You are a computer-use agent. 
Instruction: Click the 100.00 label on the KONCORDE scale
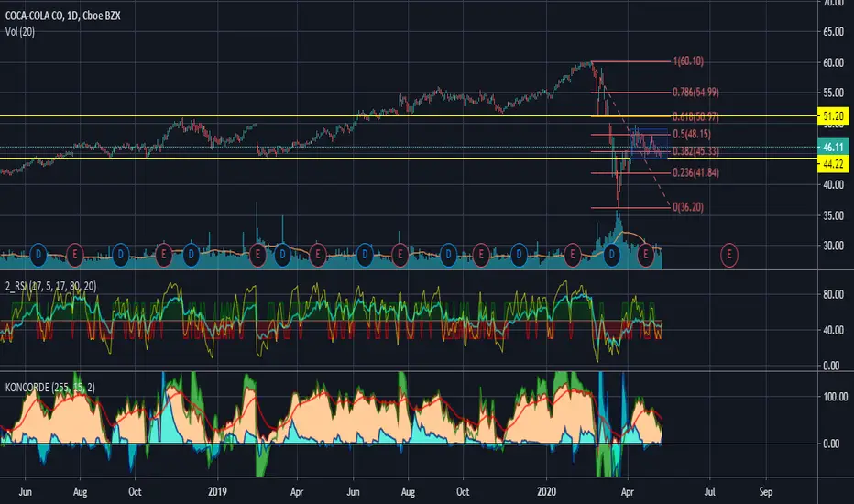(x=835, y=397)
